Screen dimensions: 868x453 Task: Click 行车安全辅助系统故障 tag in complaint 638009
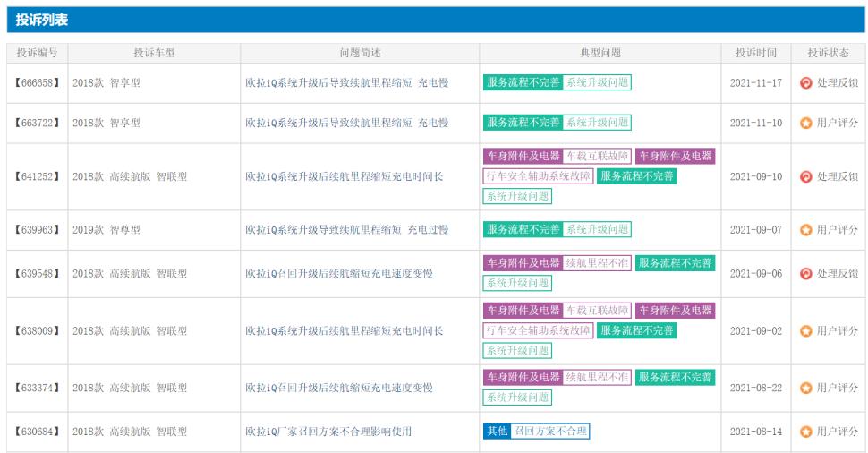coord(538,331)
